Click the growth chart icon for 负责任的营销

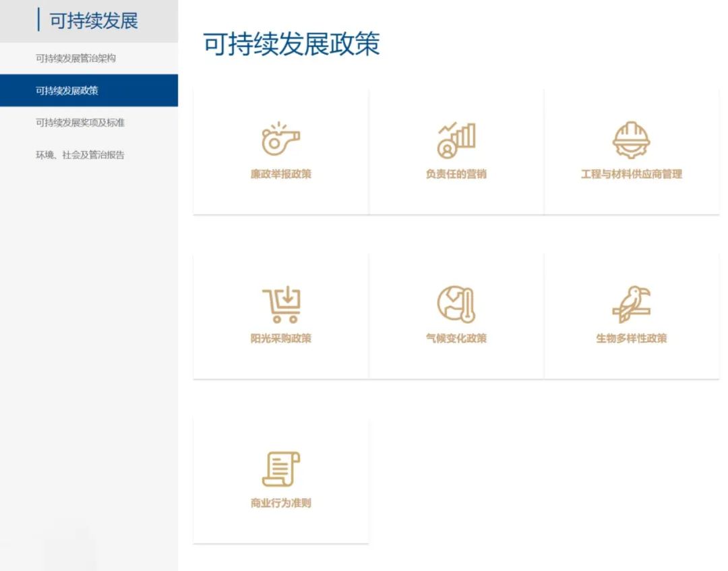click(x=456, y=140)
